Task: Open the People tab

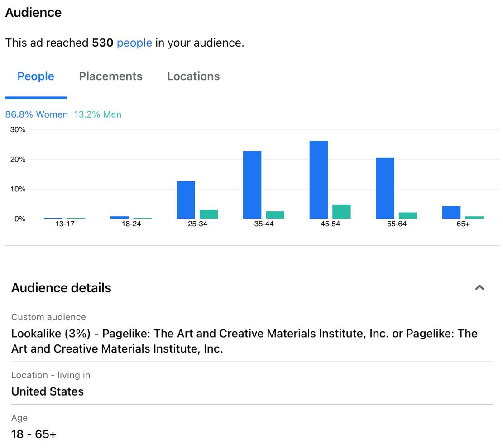Action: click(36, 76)
